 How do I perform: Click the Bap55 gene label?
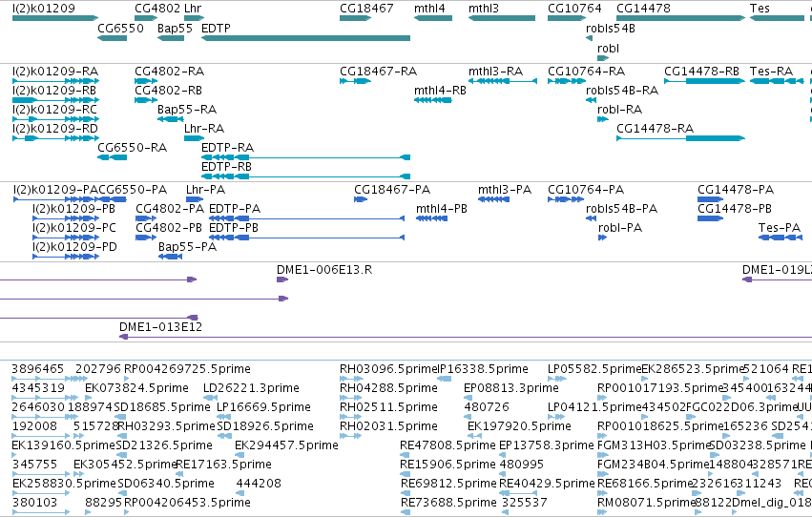[175, 28]
